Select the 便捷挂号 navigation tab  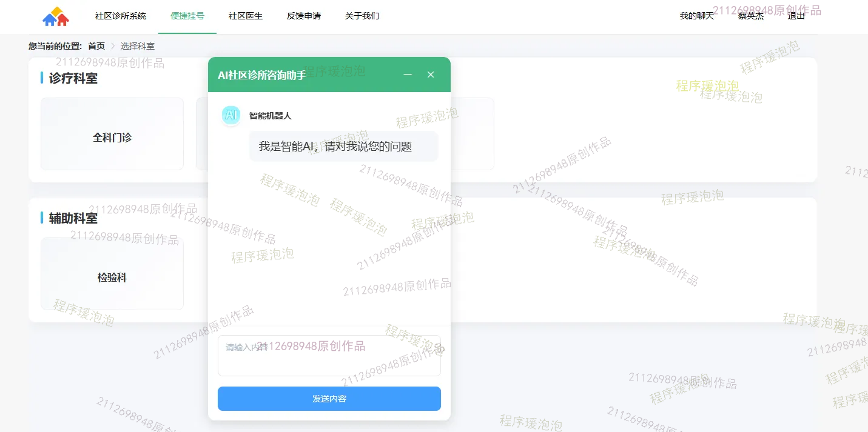[187, 16]
